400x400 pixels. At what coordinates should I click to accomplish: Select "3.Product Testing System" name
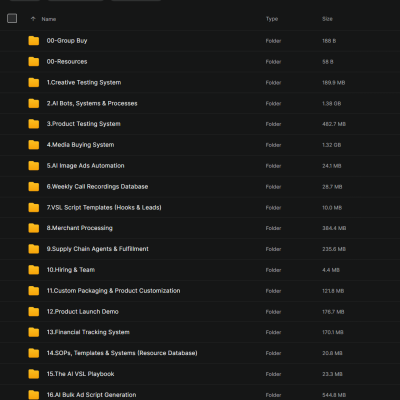point(83,124)
